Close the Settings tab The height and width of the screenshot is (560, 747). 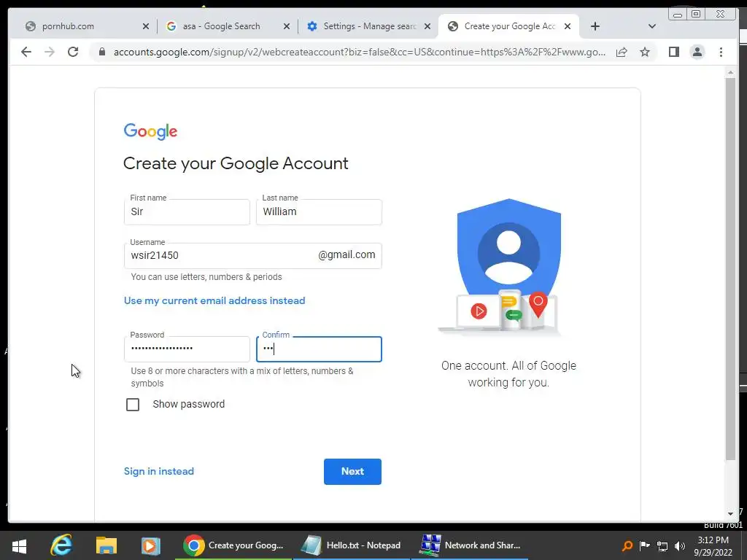pyautogui.click(x=427, y=27)
